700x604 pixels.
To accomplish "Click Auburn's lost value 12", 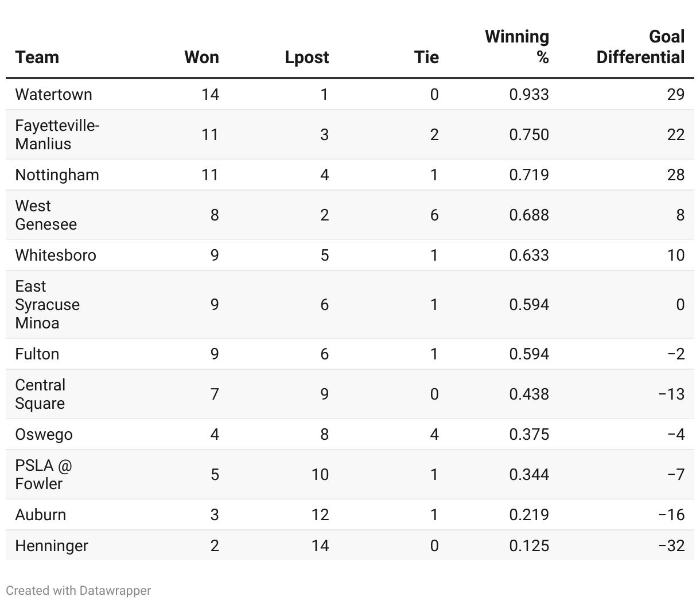I will click(x=320, y=514).
